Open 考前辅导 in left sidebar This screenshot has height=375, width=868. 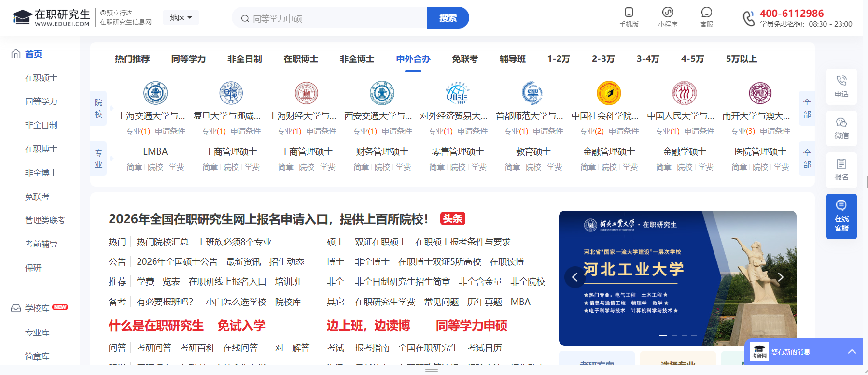[41, 244]
